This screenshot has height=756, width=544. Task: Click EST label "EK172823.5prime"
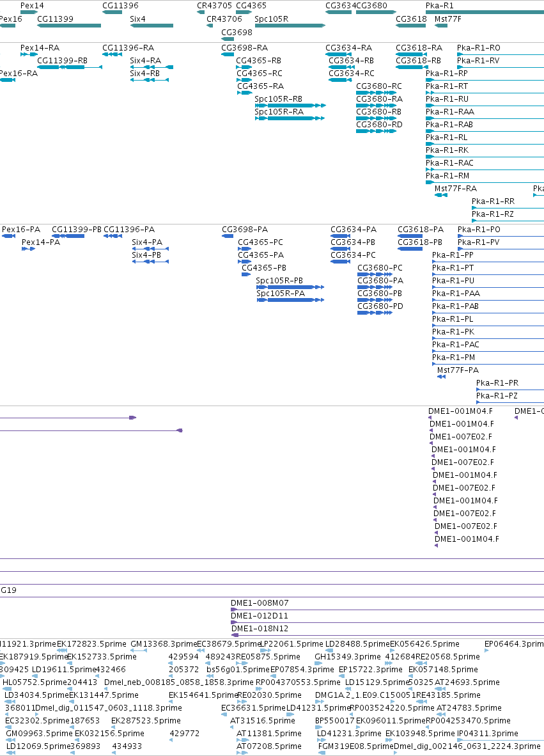pos(91,644)
